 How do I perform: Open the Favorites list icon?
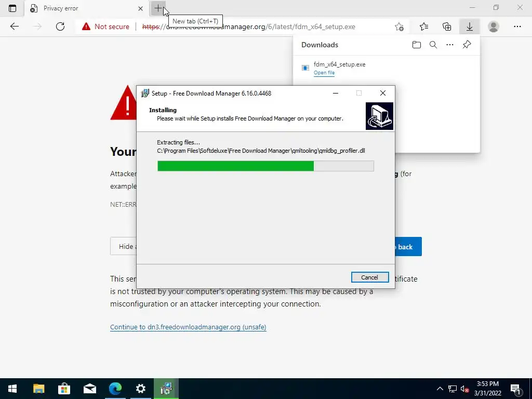[424, 26]
